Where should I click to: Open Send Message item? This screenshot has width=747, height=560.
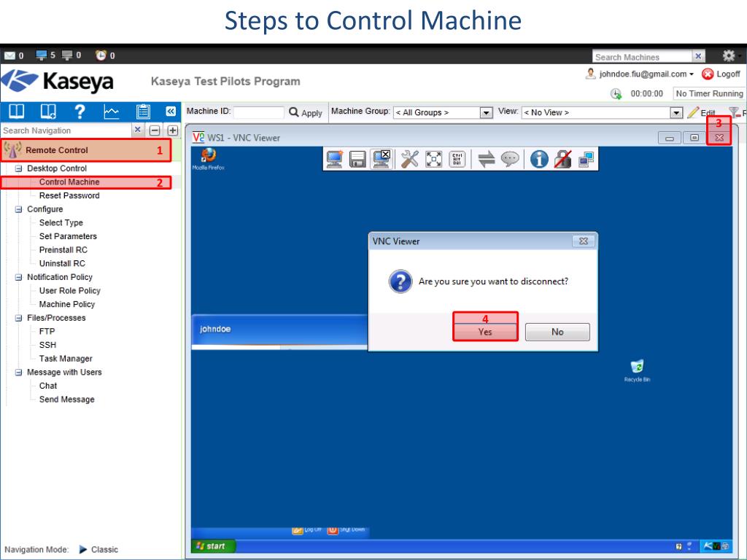point(66,400)
